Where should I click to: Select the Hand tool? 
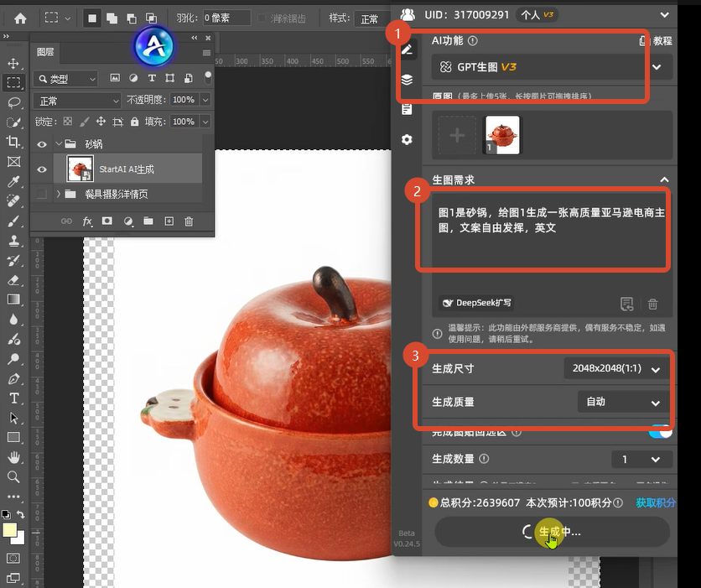13,457
